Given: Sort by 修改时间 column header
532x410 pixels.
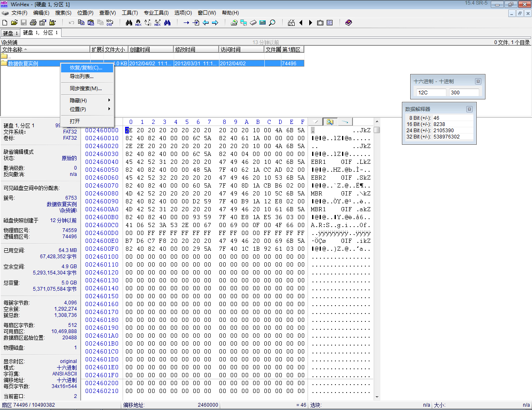Looking at the screenshot, I should 196,49.
